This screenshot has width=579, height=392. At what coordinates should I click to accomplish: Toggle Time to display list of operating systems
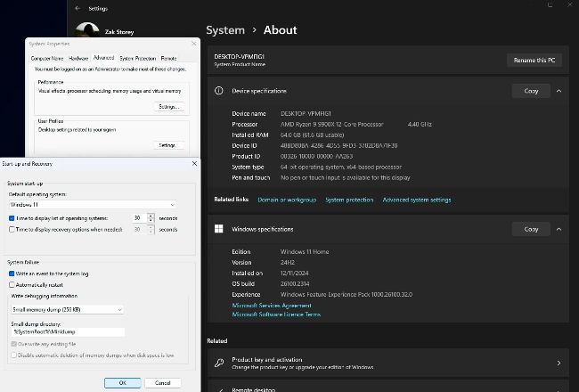12,218
